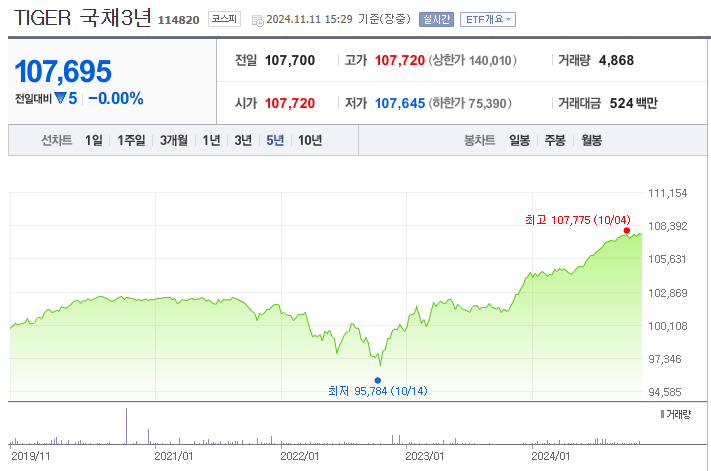Click the 거래량 value 4,868
This screenshot has width=711, height=471.
tap(616, 60)
